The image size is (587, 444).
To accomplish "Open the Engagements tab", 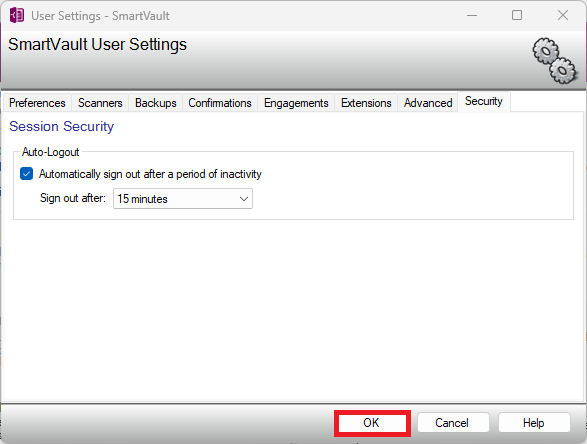I will coord(296,103).
